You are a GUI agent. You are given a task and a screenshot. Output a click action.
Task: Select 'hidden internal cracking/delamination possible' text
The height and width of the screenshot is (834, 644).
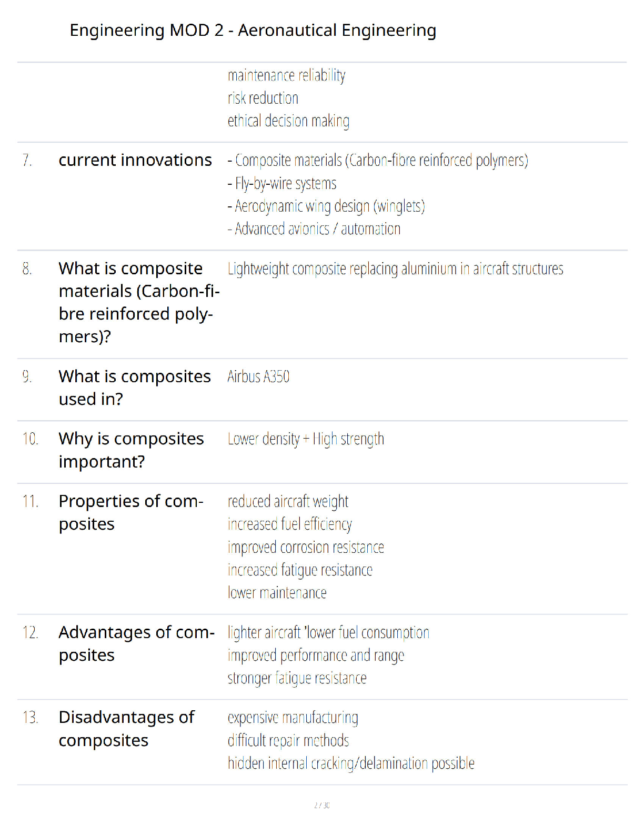coord(351,763)
